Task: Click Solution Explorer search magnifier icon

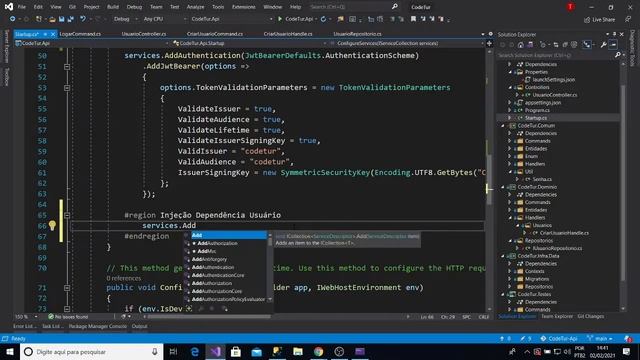Action: pos(618,55)
